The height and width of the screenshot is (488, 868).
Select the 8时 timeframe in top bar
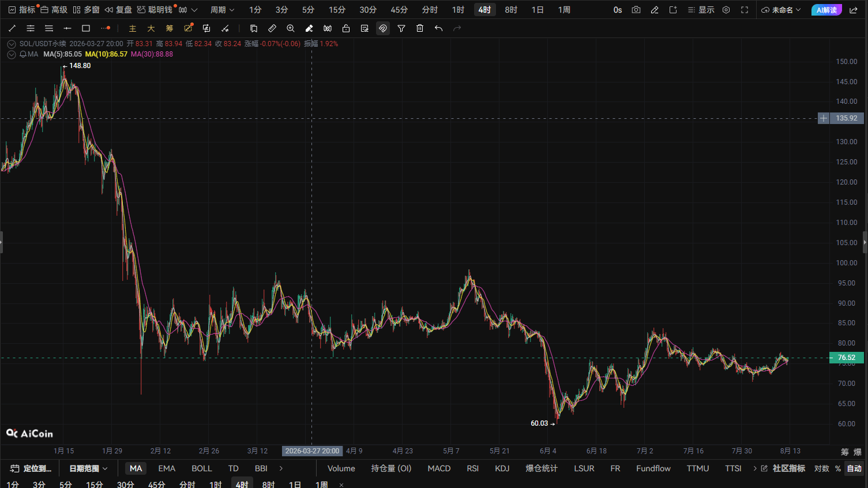pyautogui.click(x=511, y=10)
